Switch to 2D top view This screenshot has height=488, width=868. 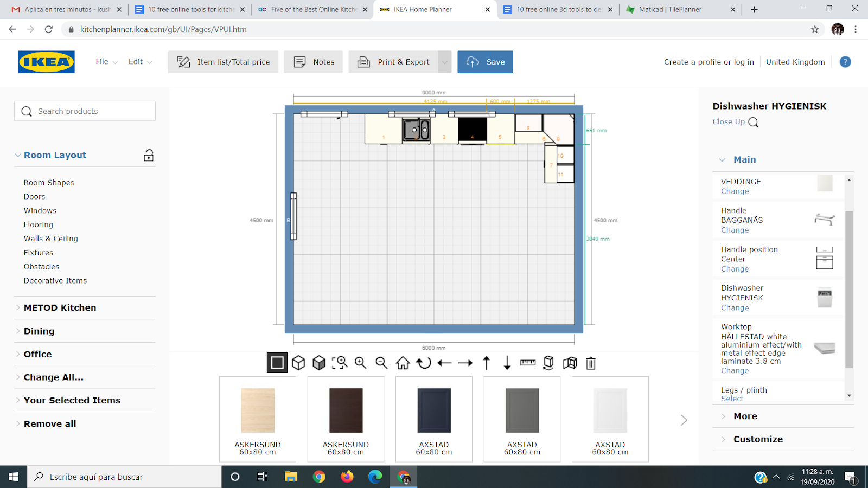click(x=277, y=363)
